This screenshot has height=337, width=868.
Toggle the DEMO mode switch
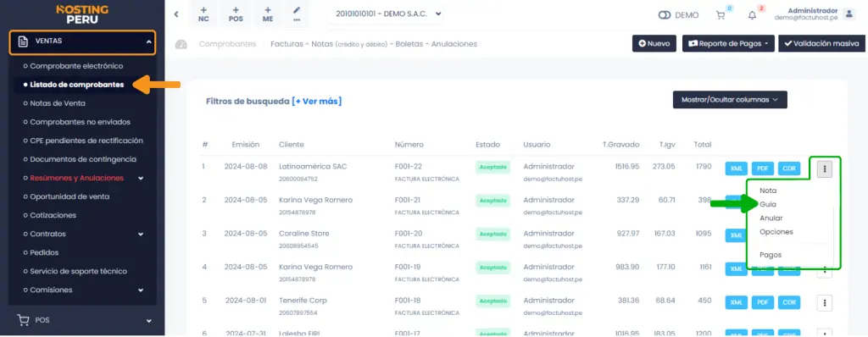click(665, 15)
